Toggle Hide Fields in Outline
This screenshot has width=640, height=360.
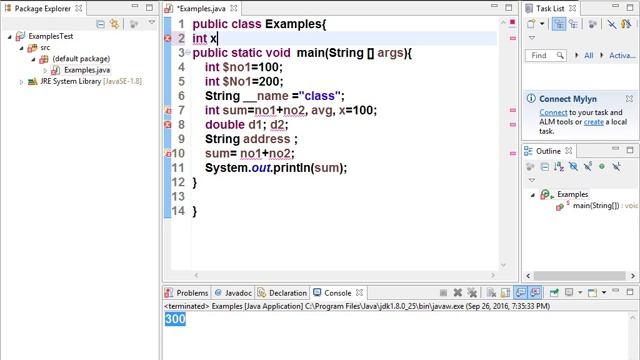(573, 167)
